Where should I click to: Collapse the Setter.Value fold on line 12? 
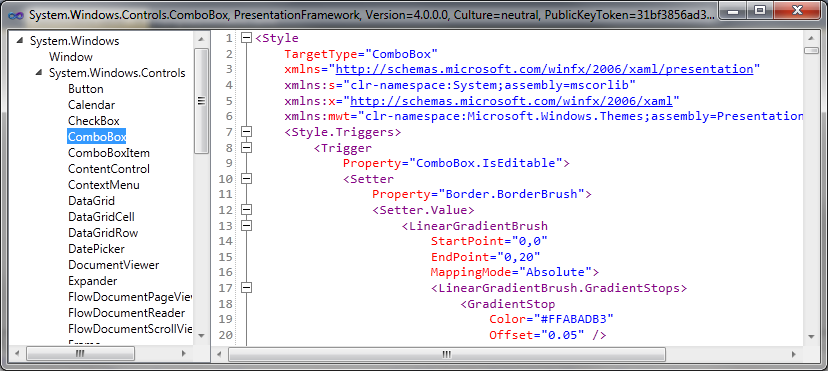coord(246,210)
